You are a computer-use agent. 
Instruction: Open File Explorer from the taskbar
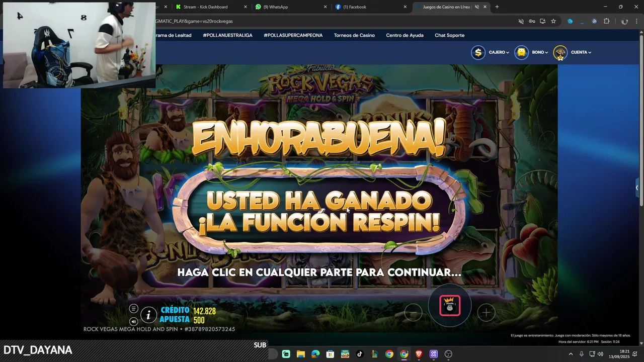click(x=301, y=354)
